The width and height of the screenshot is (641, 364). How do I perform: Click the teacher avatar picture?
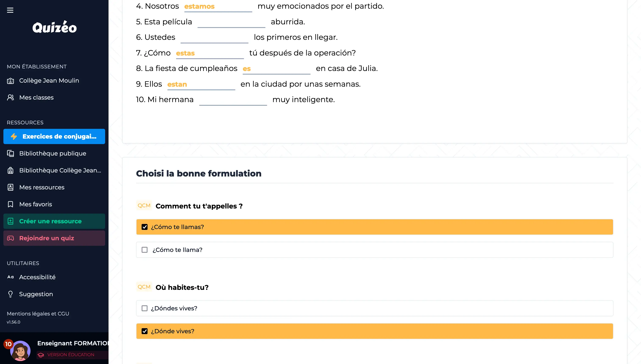tap(20, 350)
